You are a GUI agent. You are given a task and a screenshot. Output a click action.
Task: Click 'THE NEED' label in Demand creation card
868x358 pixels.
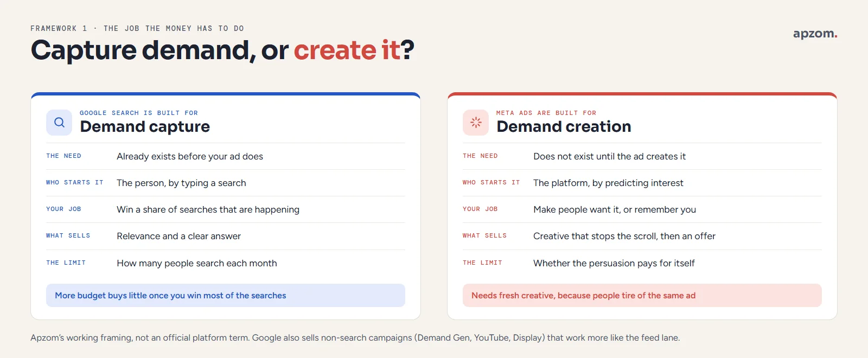[x=480, y=156]
